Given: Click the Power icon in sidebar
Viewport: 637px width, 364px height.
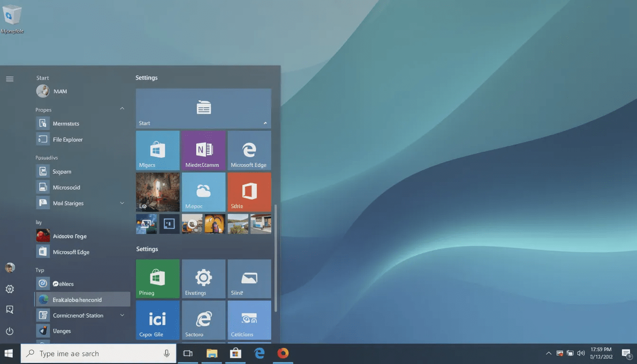Looking at the screenshot, I should point(9,331).
